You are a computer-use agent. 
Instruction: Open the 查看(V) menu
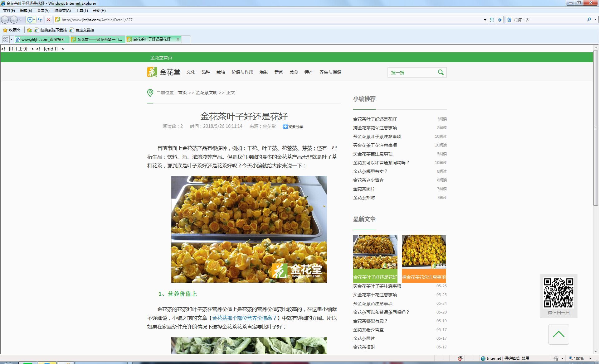click(43, 11)
